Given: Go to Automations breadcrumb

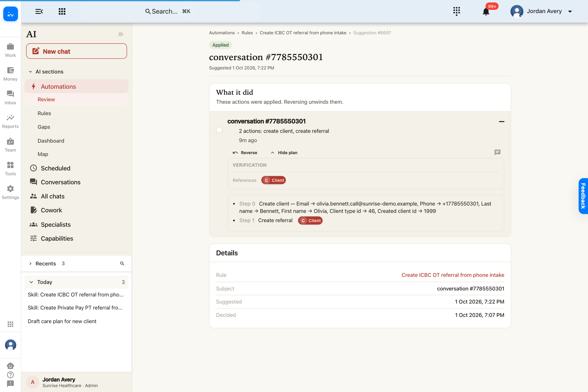Looking at the screenshot, I should (222, 33).
